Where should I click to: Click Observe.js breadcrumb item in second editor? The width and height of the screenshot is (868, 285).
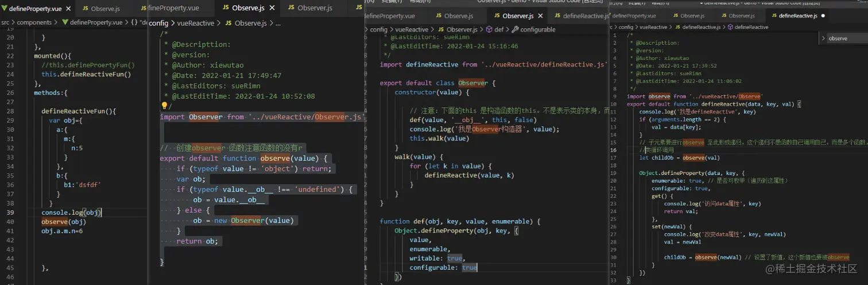coord(250,24)
